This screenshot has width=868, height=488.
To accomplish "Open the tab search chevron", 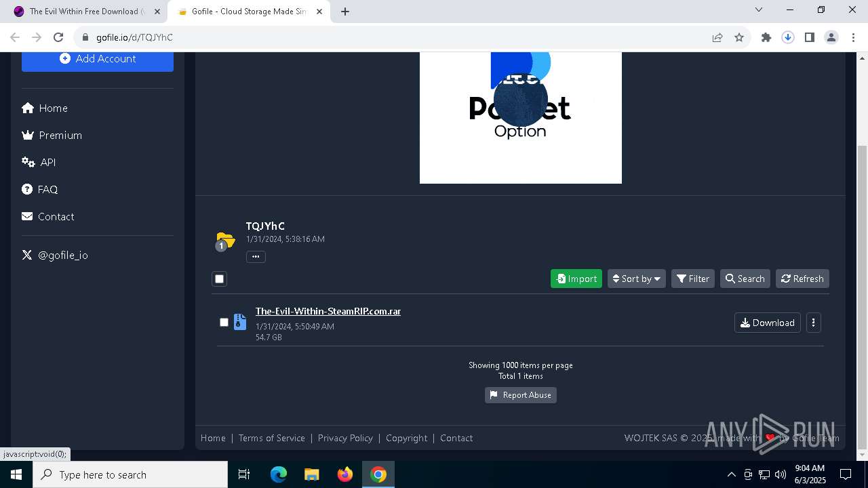I will point(759,10).
